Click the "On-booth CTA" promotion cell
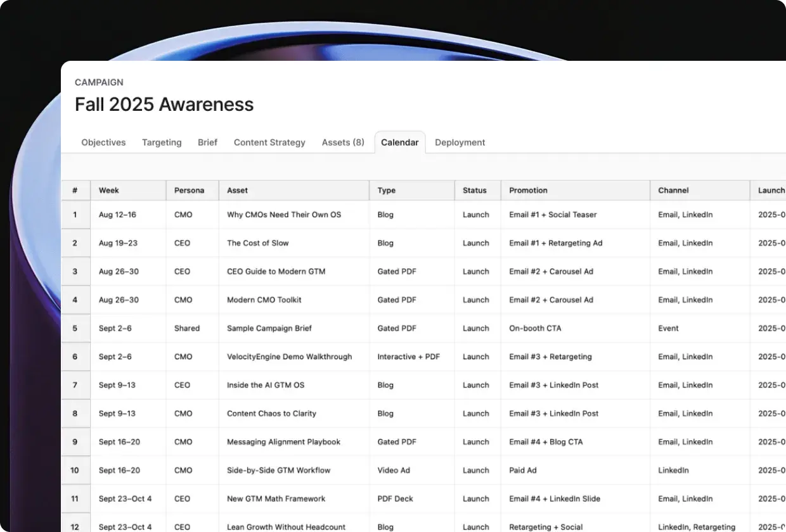786x532 pixels. 576,328
